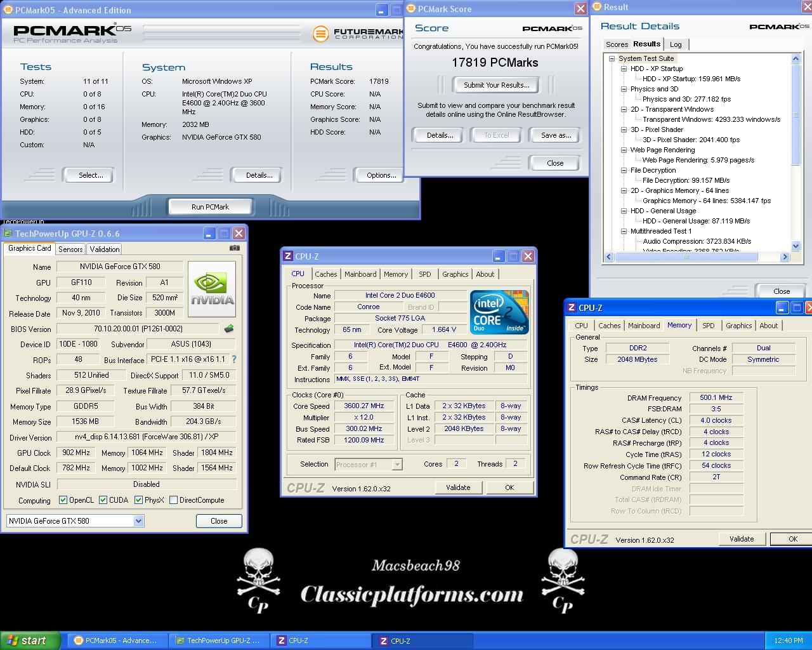Viewport: 812px width, 650px height.
Task: Select Web Page Rendering: 5.979 pages/s row
Action: pyautogui.click(x=698, y=160)
